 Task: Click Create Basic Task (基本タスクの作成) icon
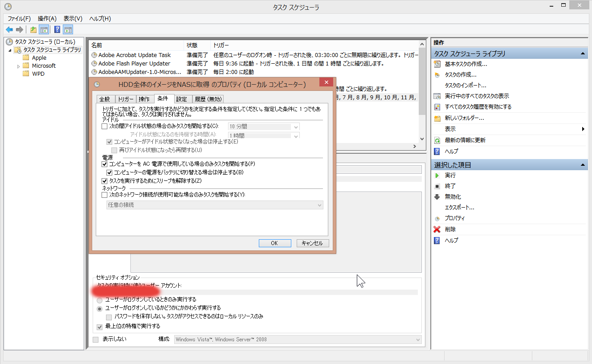point(437,64)
